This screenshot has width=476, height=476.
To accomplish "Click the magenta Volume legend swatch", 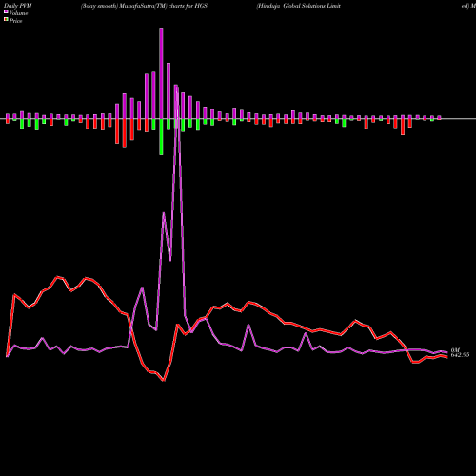I will [x=6, y=11].
